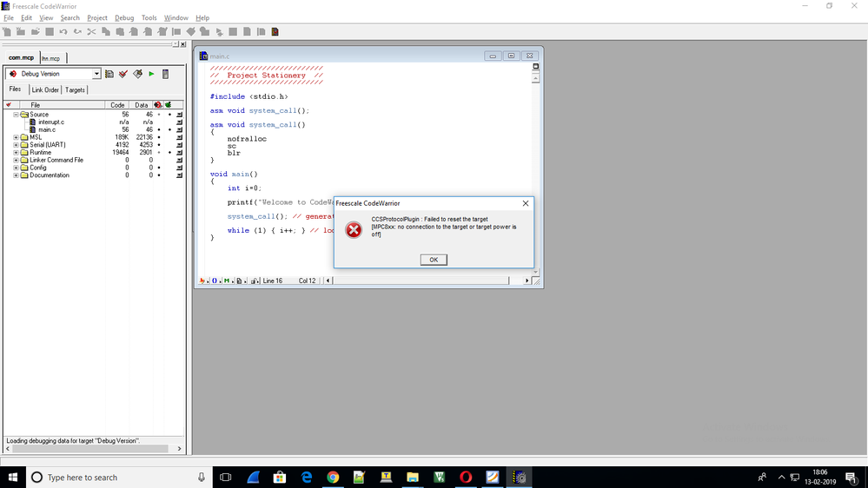Open the Debug Version target dropdown
Image resolution: width=868 pixels, height=488 pixels.
pyautogui.click(x=96, y=74)
